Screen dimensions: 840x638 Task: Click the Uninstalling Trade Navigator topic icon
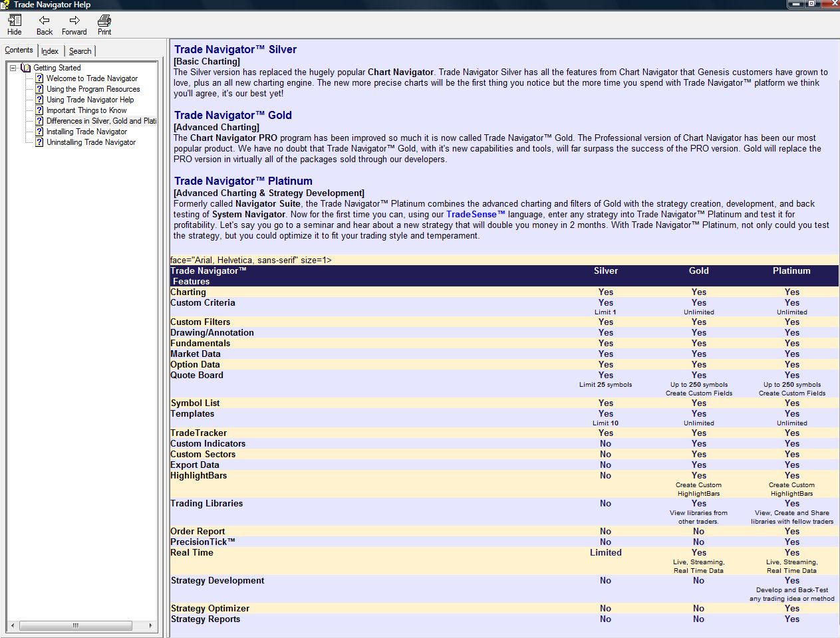[39, 142]
